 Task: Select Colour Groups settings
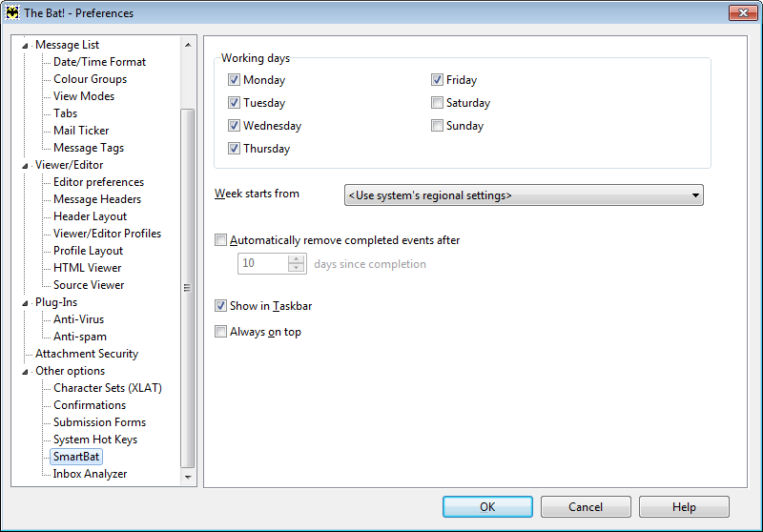(90, 79)
